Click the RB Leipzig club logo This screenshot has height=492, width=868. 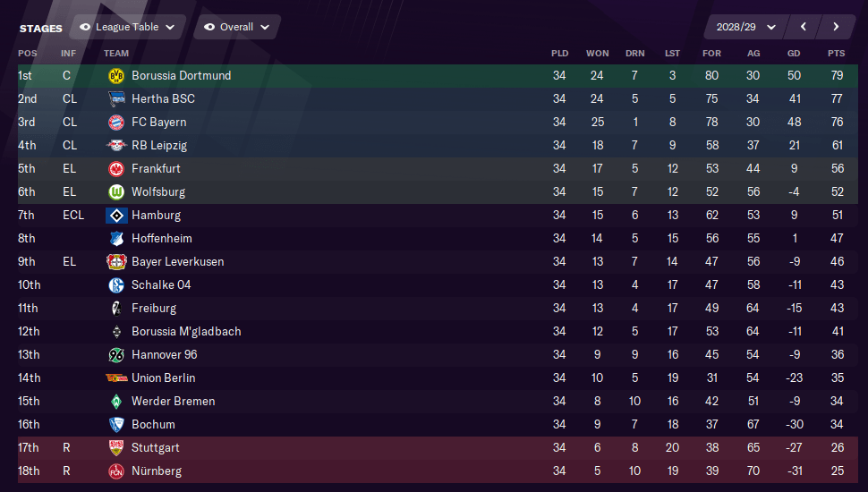116,146
